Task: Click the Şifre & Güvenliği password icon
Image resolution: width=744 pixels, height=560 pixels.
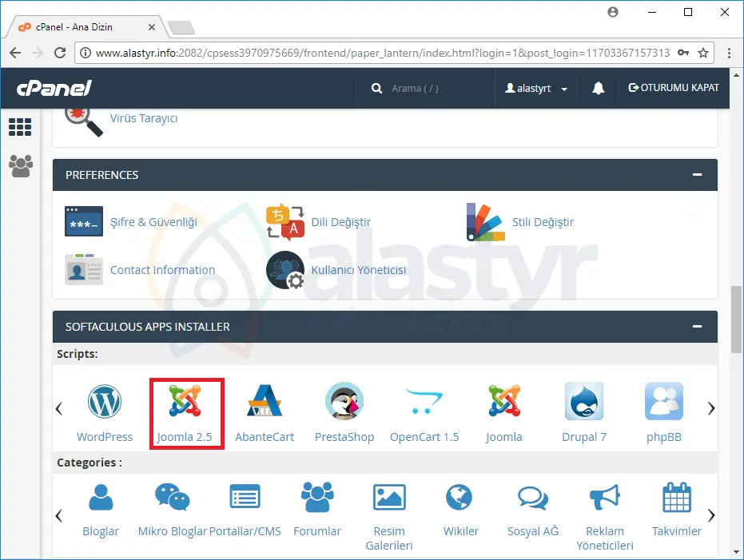Action: tap(83, 221)
